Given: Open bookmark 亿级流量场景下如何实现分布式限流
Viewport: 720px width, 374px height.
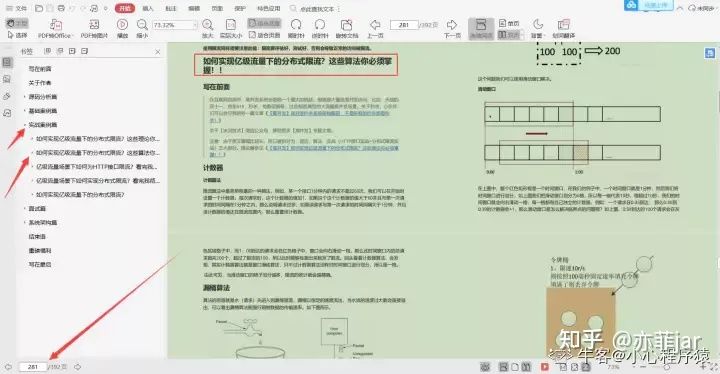Looking at the screenshot, I should [98, 181].
